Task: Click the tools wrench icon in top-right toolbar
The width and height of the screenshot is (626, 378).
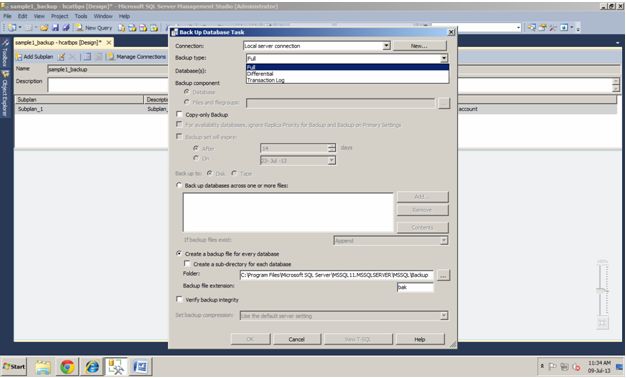Action: click(x=553, y=28)
